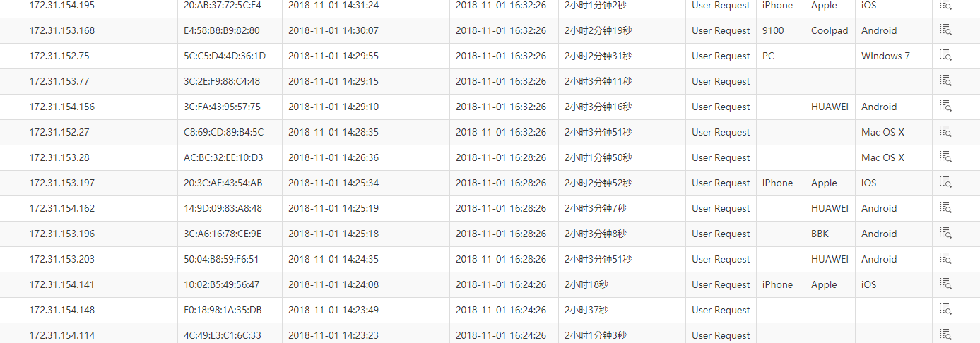The height and width of the screenshot is (343, 980).
Task: Open details icon for 172.31.154.195 row
Action: (945, 4)
